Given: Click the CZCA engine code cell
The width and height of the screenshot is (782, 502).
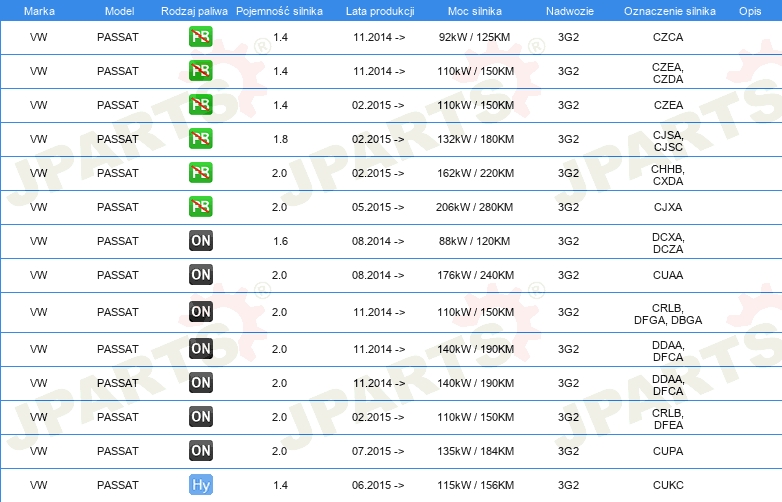Looking at the screenshot, I should coord(668,37).
